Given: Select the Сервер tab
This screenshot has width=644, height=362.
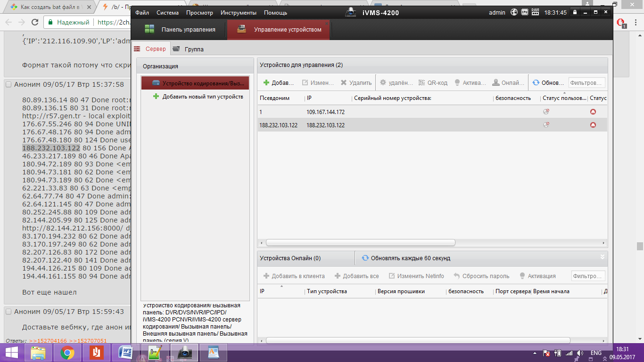Looking at the screenshot, I should pyautogui.click(x=150, y=49).
